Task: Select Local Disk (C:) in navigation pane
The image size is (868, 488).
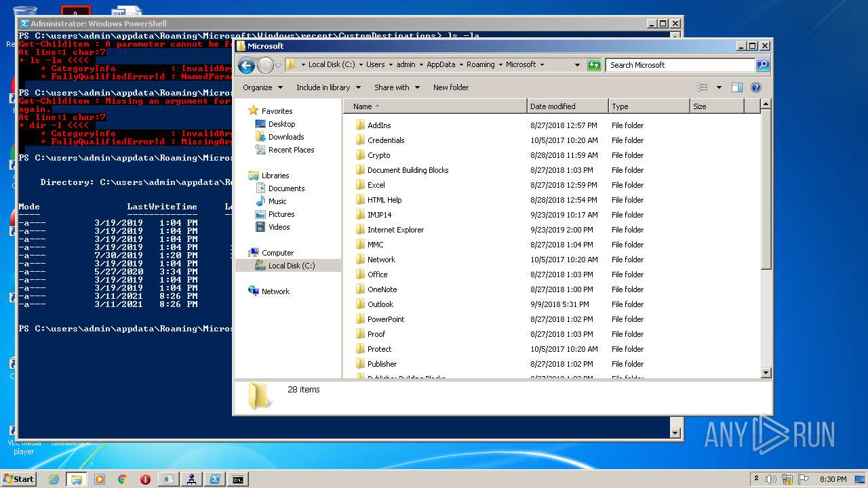Action: 288,266
